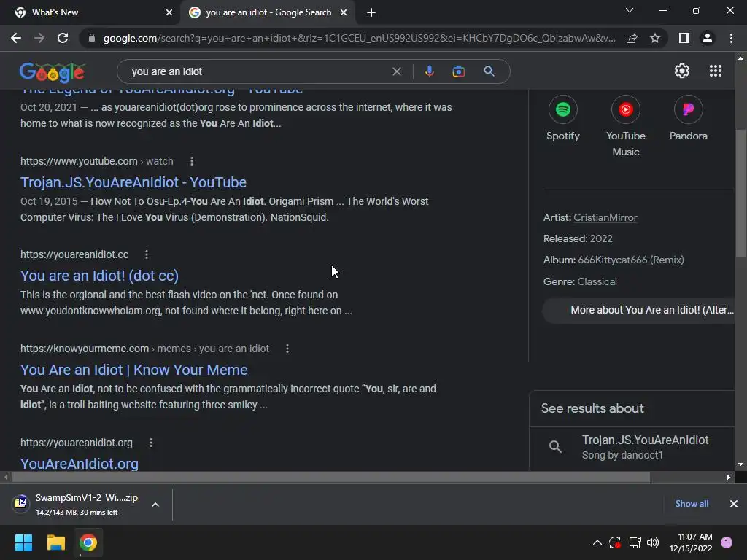747x560 pixels.
Task: Click the URL address bar
Action: (359, 38)
